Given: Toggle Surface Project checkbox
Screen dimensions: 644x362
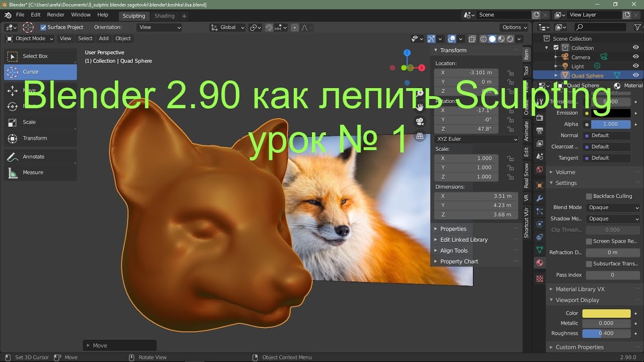Looking at the screenshot, I should pos(43,27).
